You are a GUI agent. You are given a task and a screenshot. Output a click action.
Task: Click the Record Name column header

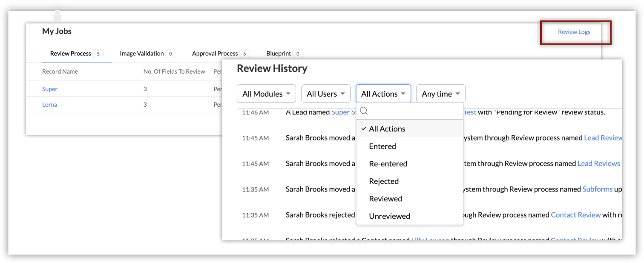pos(60,71)
